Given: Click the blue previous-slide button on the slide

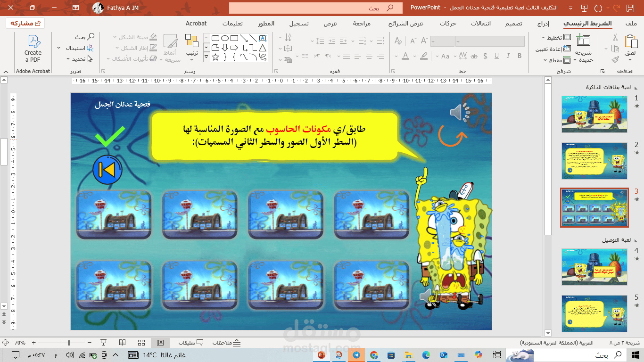Looking at the screenshot, I should tap(107, 170).
